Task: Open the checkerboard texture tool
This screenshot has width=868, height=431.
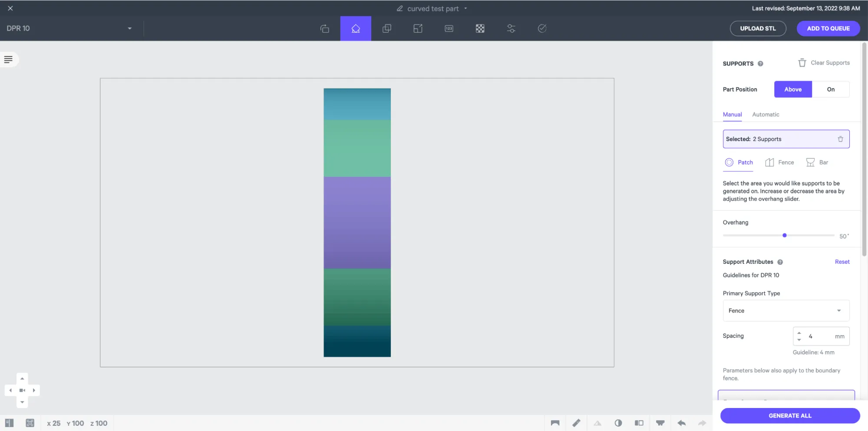Action: [x=480, y=29]
